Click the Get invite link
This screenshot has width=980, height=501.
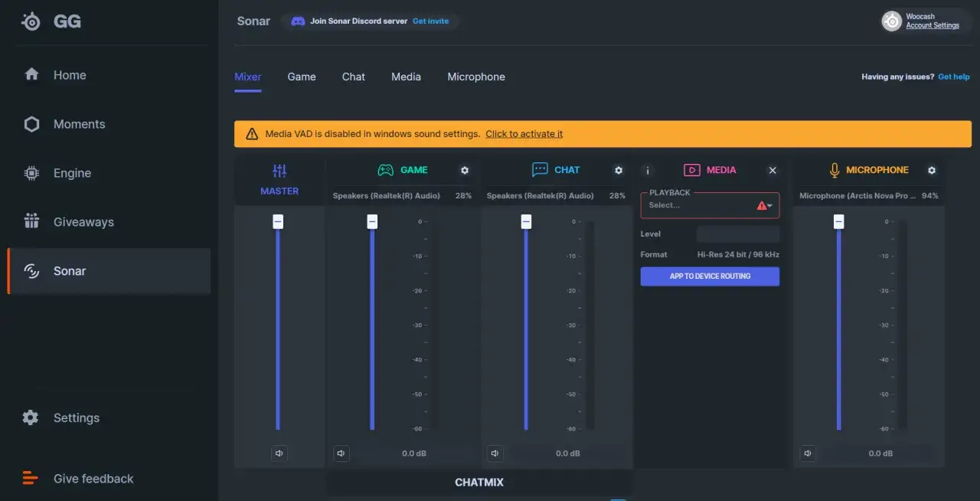431,21
